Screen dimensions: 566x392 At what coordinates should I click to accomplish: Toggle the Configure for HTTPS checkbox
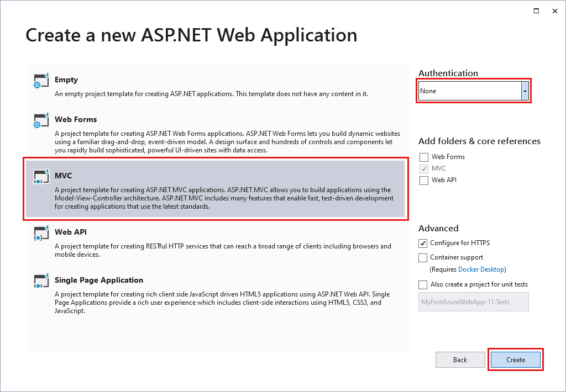pos(423,243)
